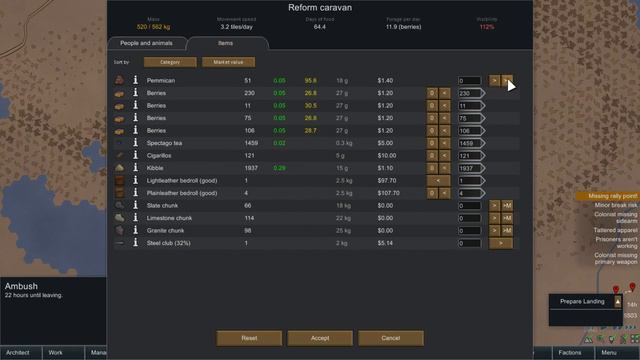This screenshot has width=640, height=360.
Task: Click the Plainleather bedroll item icon
Action: (x=119, y=193)
